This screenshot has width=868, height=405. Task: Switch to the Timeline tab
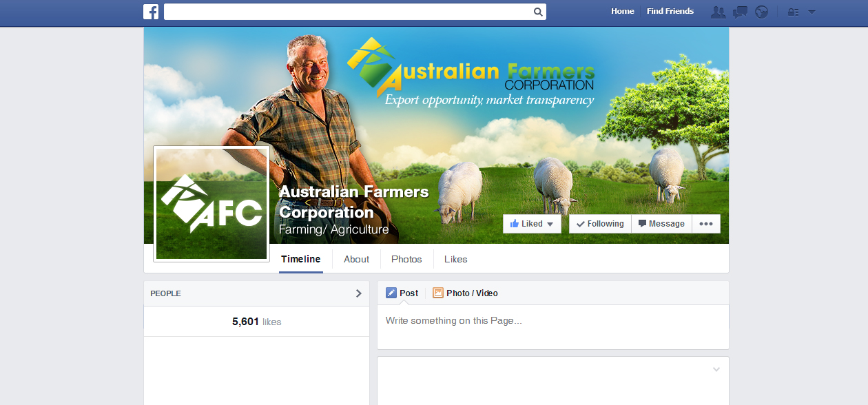[301, 259]
